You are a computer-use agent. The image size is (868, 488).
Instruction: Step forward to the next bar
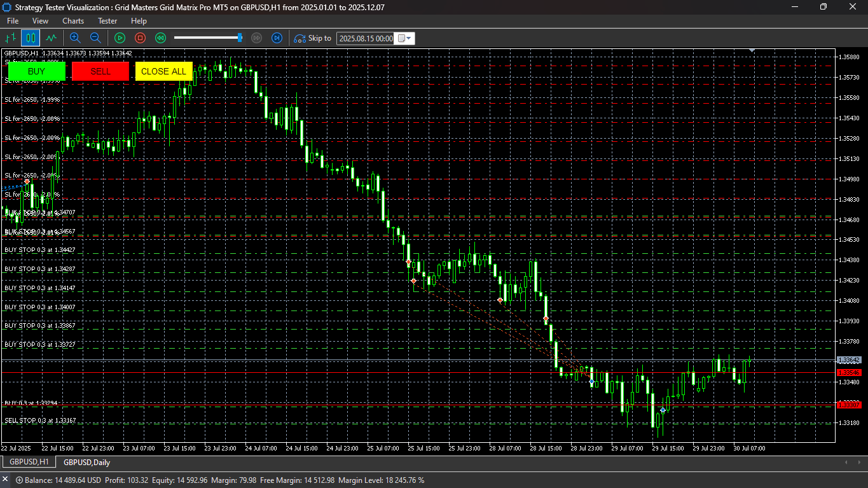click(277, 38)
